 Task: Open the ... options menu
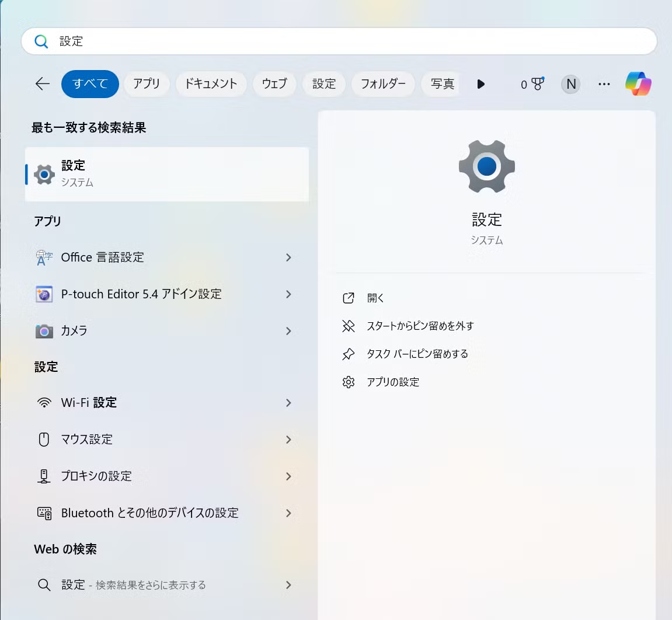tap(604, 84)
